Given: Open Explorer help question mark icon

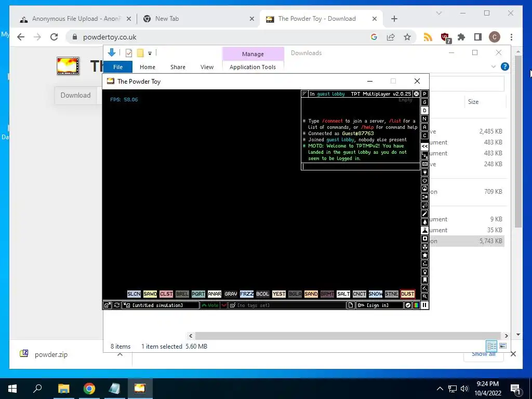Looking at the screenshot, I should click(x=505, y=66).
